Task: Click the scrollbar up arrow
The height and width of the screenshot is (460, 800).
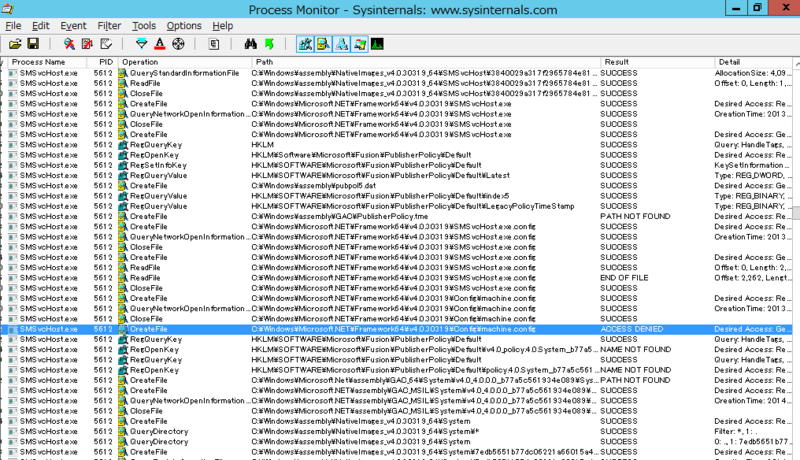Action: pos(796,62)
